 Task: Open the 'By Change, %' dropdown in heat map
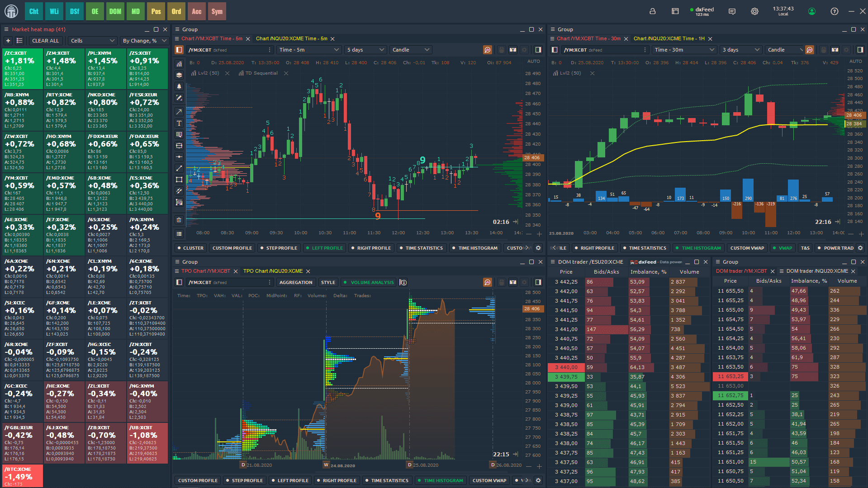pos(144,41)
